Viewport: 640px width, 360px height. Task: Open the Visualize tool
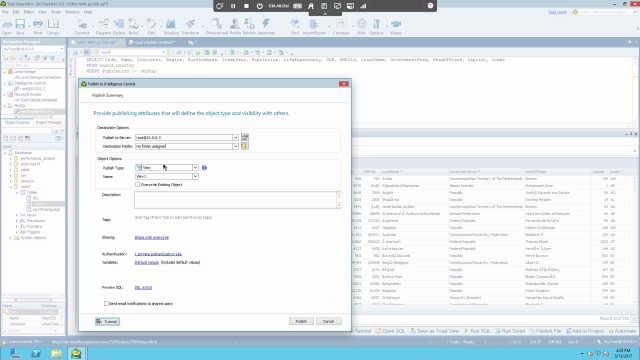pyautogui.click(x=171, y=27)
